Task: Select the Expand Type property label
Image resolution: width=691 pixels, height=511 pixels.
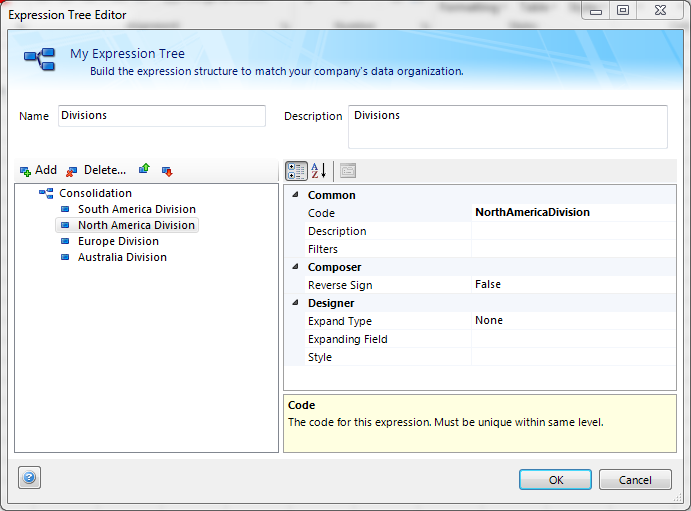Action: (x=340, y=322)
